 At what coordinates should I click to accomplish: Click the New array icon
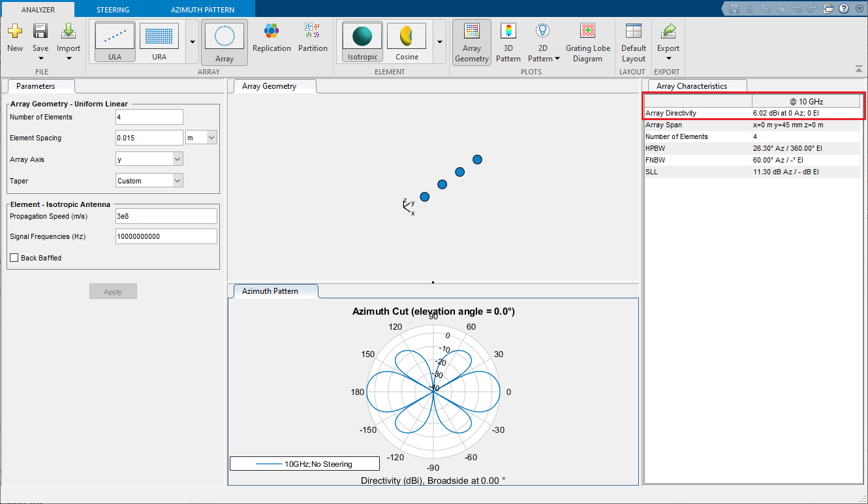click(x=15, y=31)
